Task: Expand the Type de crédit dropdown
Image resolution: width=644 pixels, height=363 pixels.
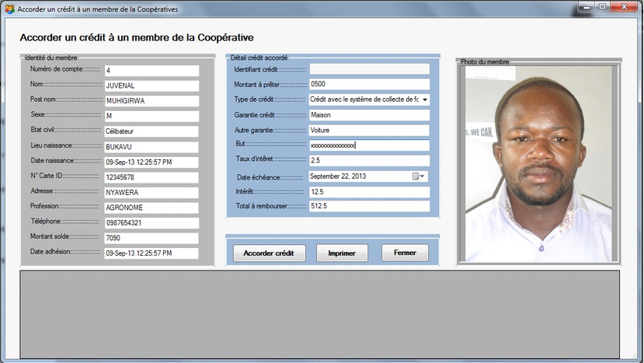Action: (425, 99)
